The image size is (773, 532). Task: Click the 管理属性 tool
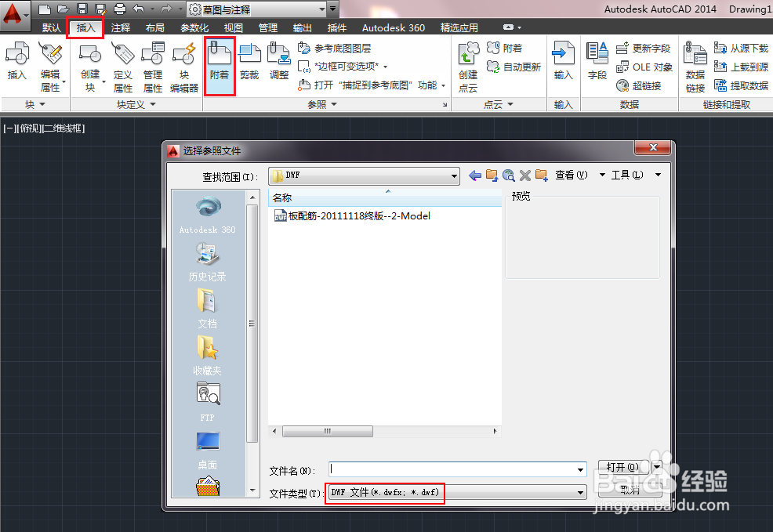153,67
